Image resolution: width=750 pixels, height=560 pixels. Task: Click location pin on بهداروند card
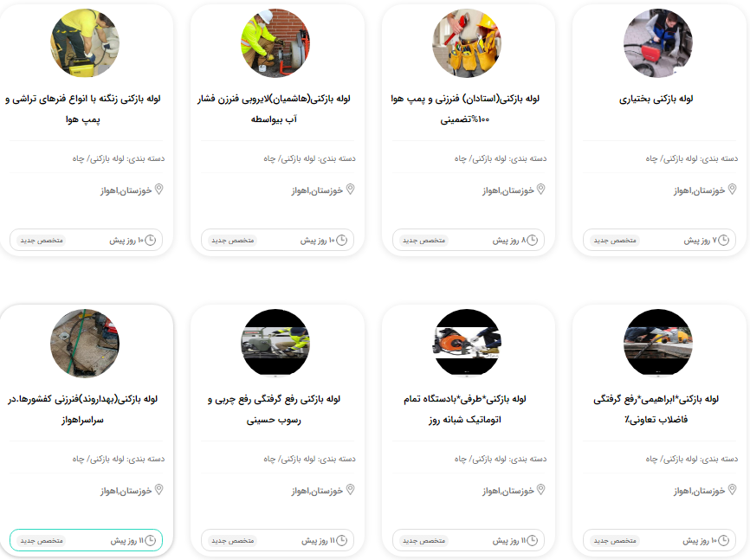coord(159,490)
